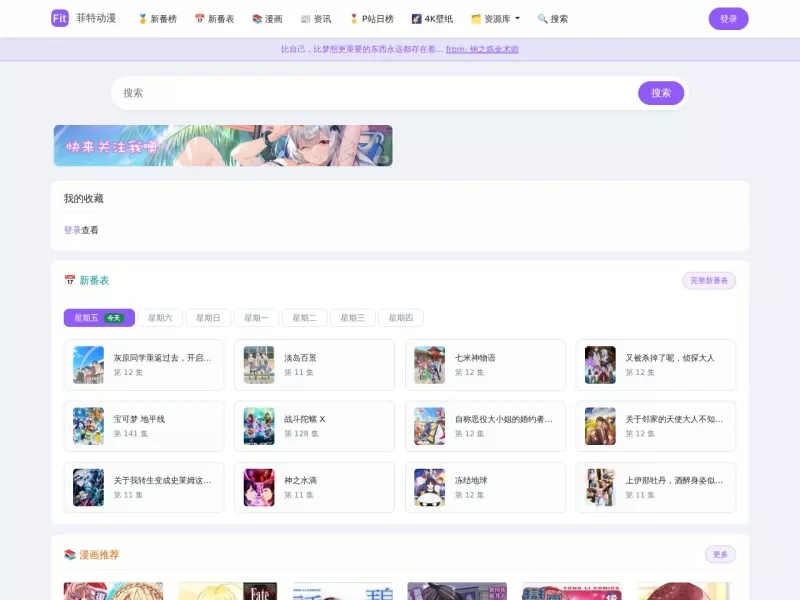The image size is (800, 600).
Task: Go to 漫画 section in navbar
Action: pyautogui.click(x=267, y=19)
